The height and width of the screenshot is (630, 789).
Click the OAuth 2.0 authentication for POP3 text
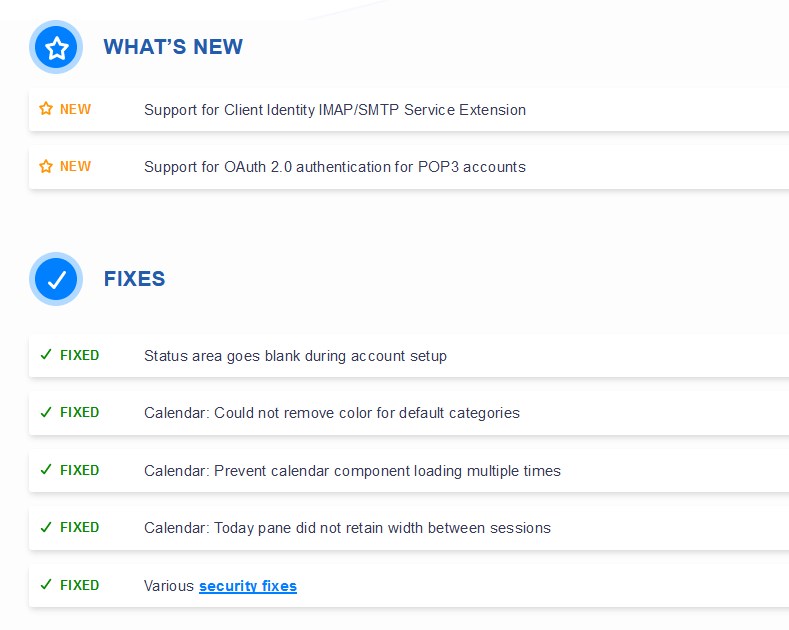335,167
